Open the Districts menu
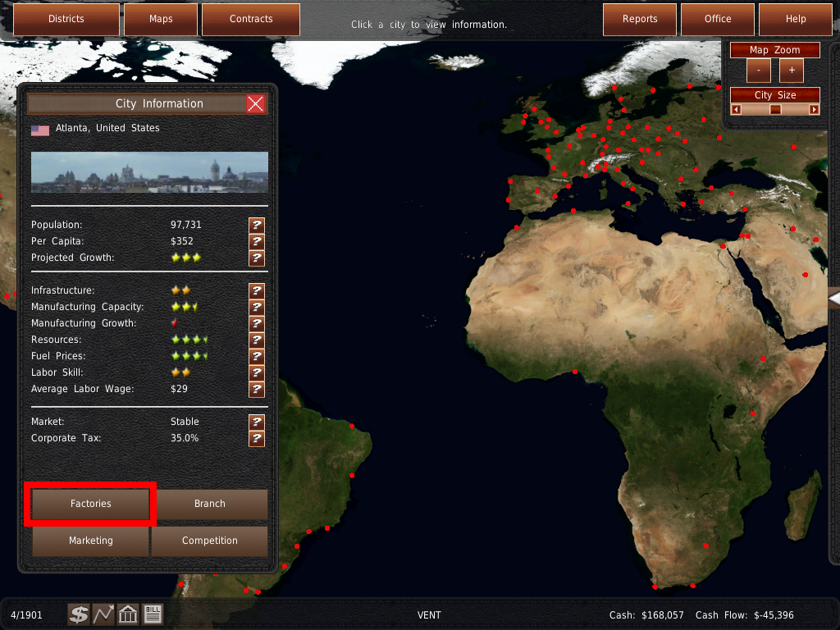840x630 pixels. (x=66, y=19)
